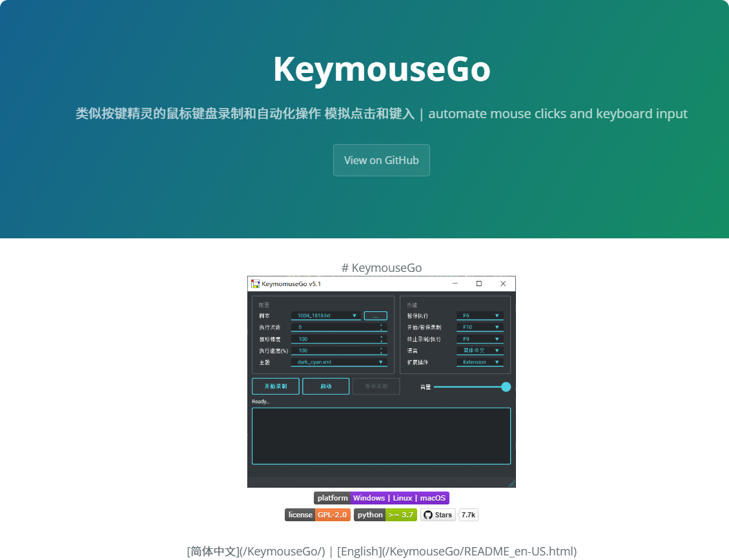Screen dimensions: 729x560
Task: Click the 7.7k star count badge
Action: click(x=469, y=515)
